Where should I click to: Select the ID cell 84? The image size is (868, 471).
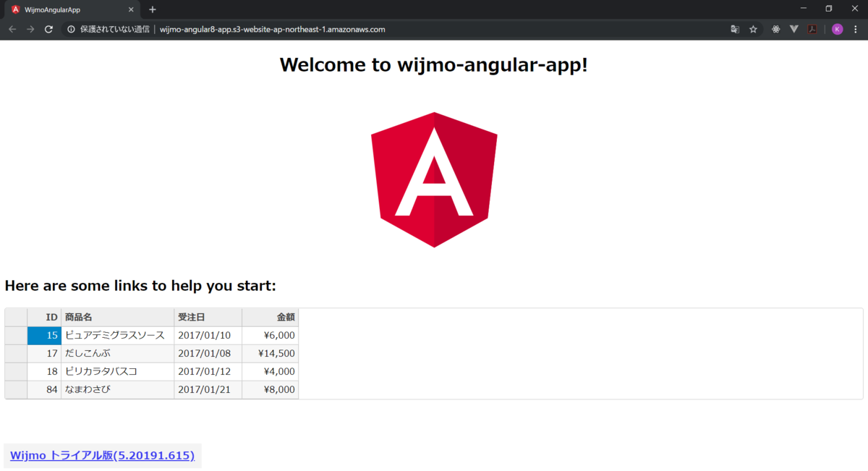(44, 389)
